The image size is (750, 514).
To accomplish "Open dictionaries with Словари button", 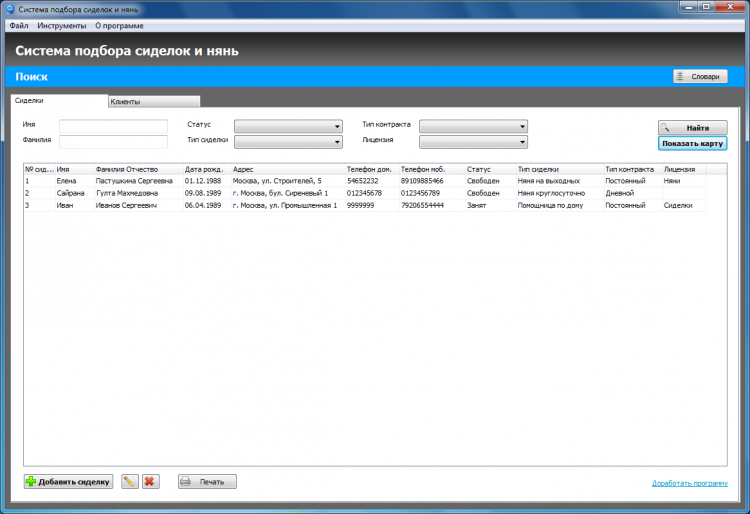I will [700, 77].
